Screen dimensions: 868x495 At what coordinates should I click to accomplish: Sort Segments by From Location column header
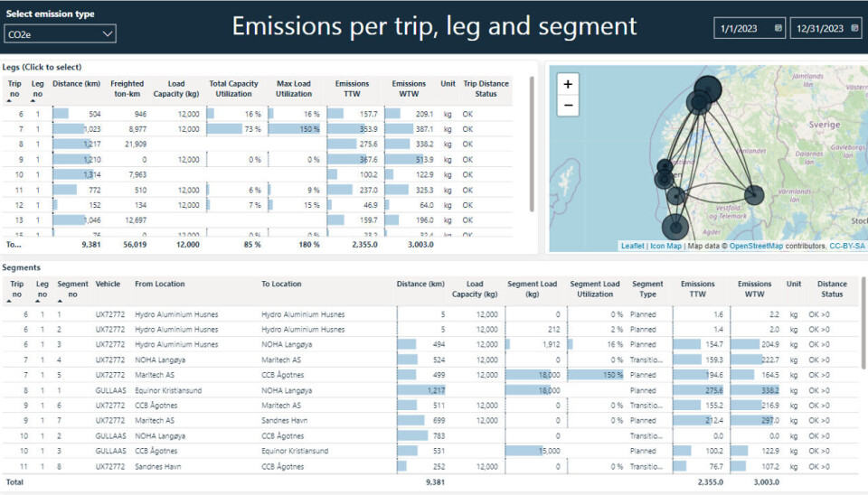point(160,284)
